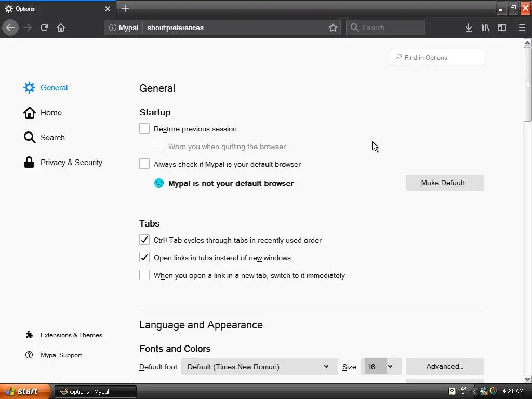Uncheck Open links in tabs instead of new windows
This screenshot has height=399, width=532.
point(144,258)
